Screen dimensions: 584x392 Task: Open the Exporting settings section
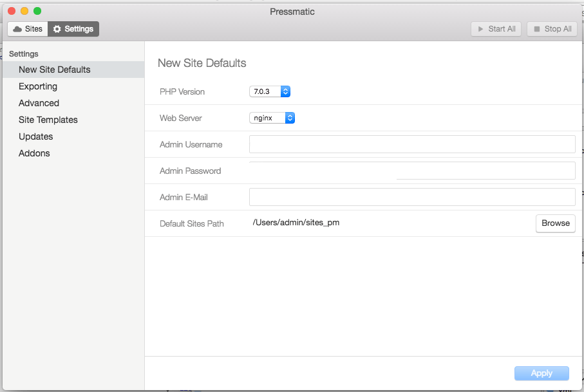coord(73,86)
